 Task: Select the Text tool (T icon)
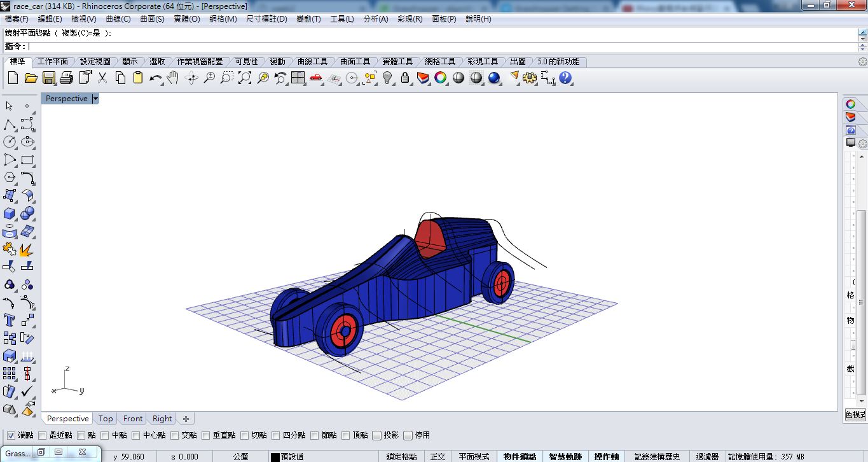pyautogui.click(x=10, y=319)
